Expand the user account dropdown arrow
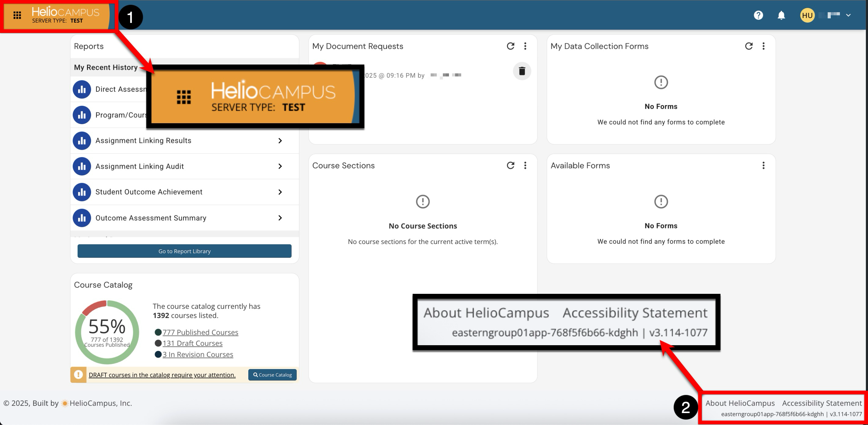Image resolution: width=868 pixels, height=425 pixels. pos(848,15)
